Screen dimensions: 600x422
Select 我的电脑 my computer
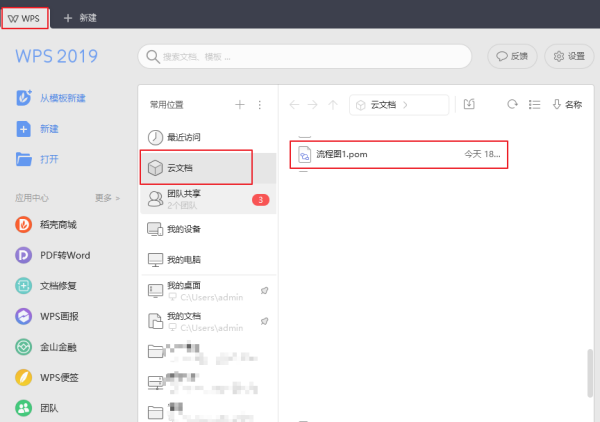point(209,260)
